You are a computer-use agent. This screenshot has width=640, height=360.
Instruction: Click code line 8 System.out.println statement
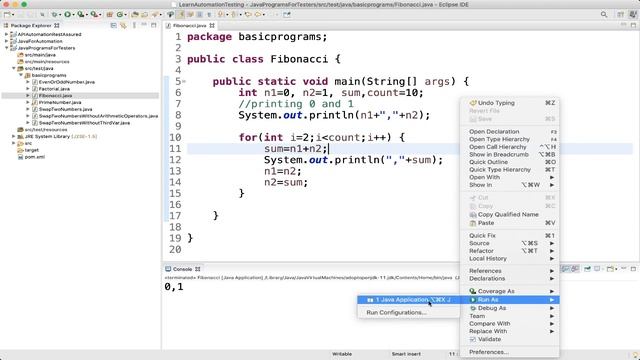point(334,115)
